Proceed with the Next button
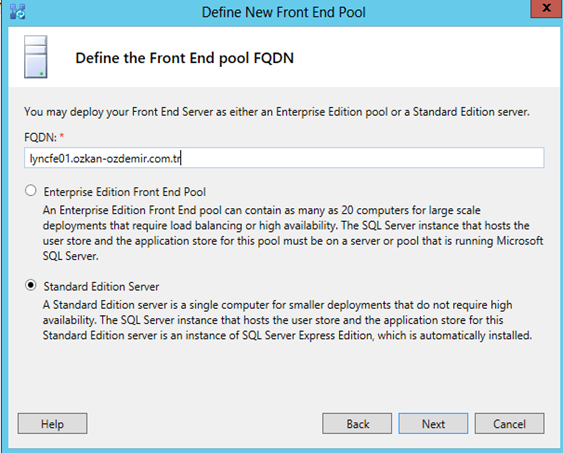 (x=433, y=424)
